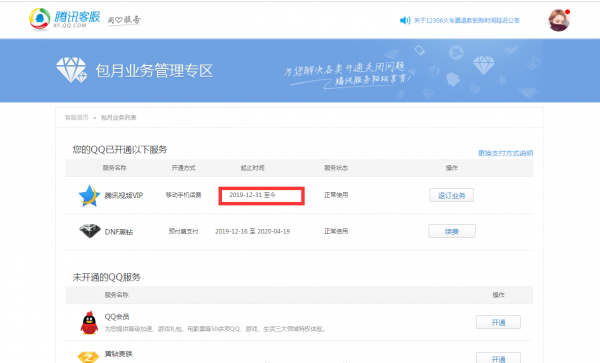Click the speaker announcement icon
Screen dimensions: 600x363
click(405, 20)
